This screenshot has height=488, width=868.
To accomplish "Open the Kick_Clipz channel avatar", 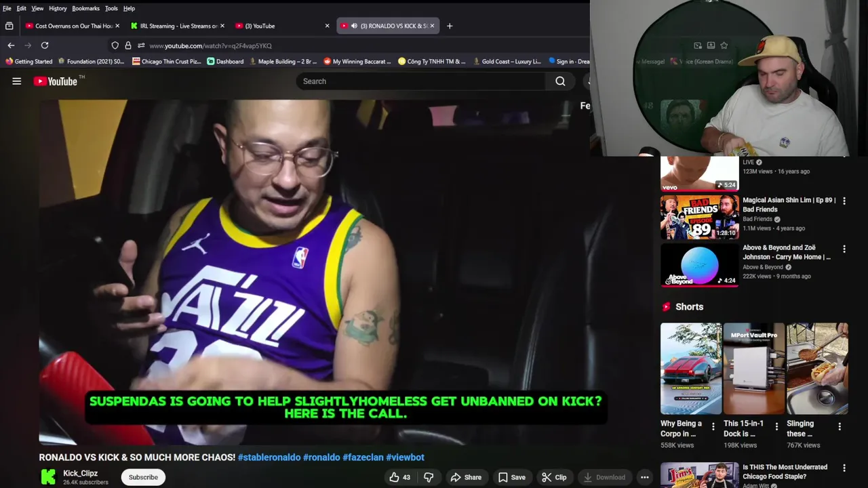I will tap(48, 477).
